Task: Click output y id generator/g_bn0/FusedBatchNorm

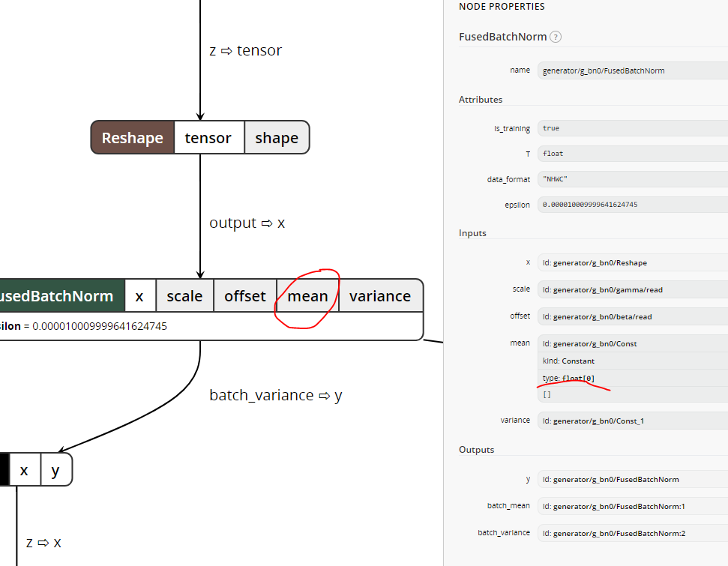Action: [x=632, y=479]
